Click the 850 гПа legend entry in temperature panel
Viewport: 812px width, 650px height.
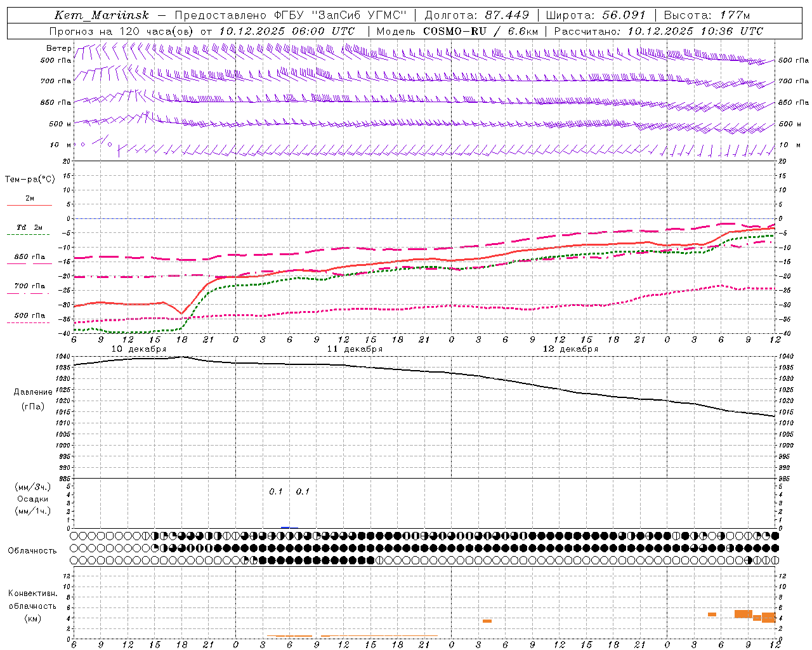(30, 257)
